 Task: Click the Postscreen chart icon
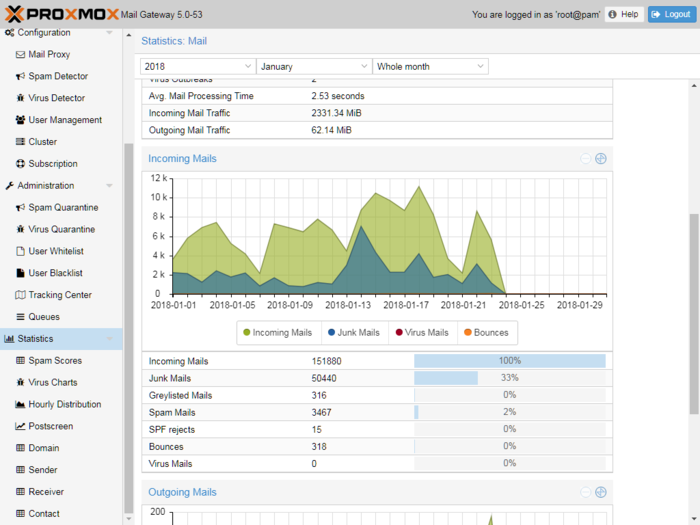click(x=20, y=427)
